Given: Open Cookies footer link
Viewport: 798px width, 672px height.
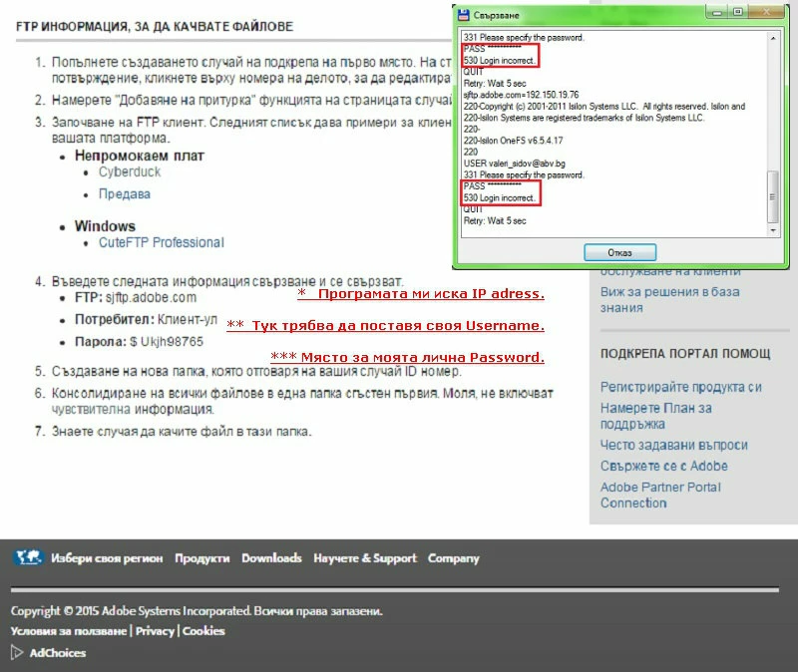Looking at the screenshot, I should point(203,631).
